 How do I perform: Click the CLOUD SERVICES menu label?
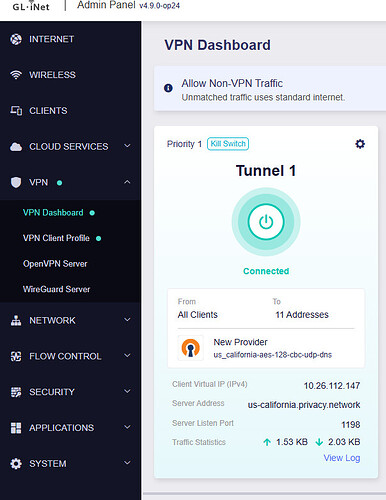[69, 147]
